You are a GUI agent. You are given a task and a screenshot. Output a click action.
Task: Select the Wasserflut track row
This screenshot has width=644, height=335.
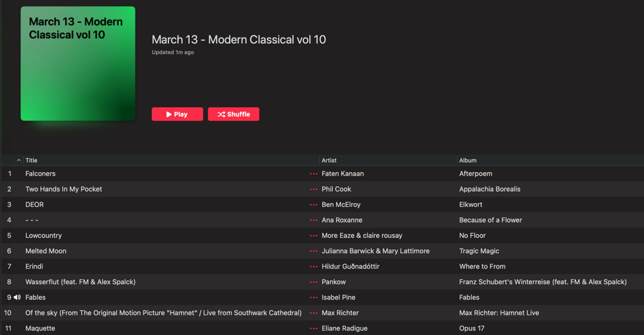[x=80, y=282]
